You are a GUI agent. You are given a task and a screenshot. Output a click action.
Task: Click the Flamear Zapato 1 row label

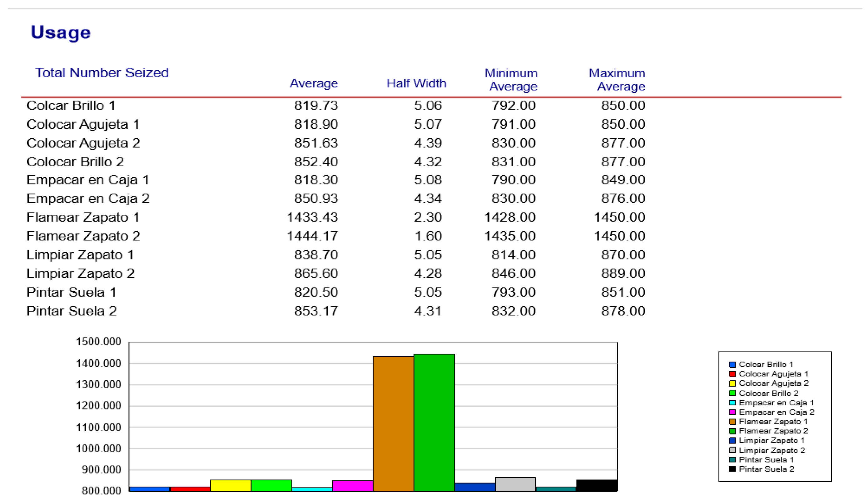(x=83, y=218)
